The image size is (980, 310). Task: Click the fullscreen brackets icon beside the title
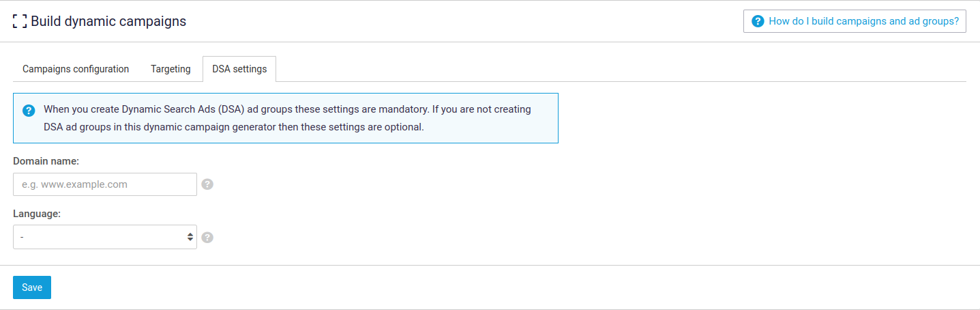tap(20, 21)
